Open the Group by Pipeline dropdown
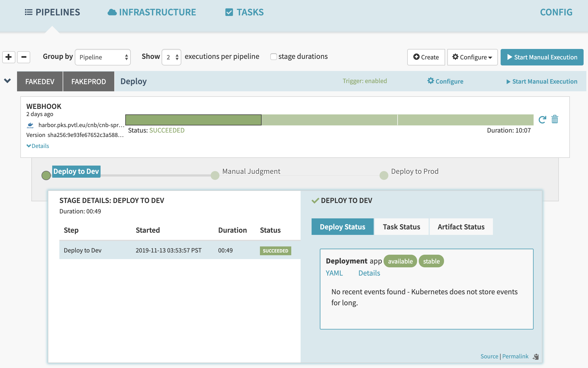The height and width of the screenshot is (368, 588). [x=103, y=57]
